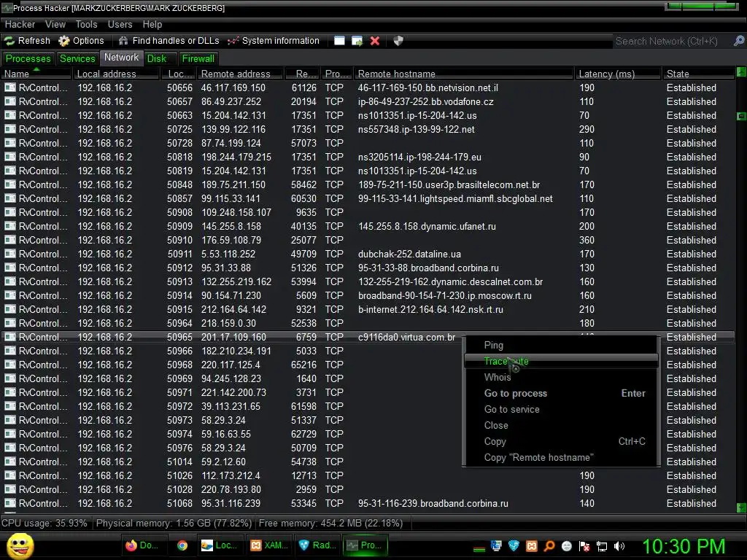Sort by the Name column header
747x560 pixels.
click(36, 74)
